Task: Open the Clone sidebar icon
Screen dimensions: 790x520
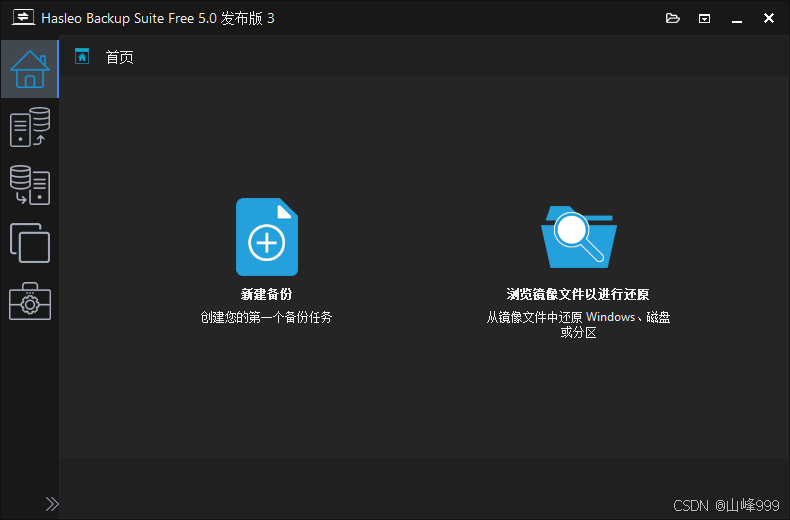Action: click(x=30, y=243)
